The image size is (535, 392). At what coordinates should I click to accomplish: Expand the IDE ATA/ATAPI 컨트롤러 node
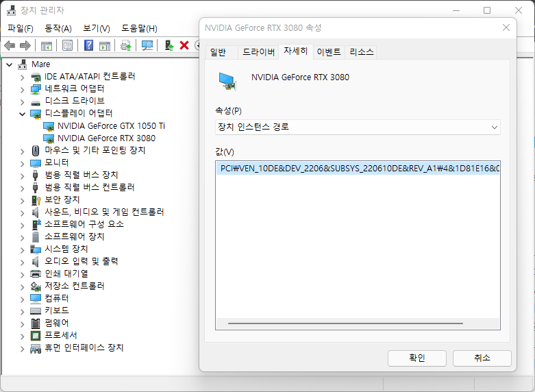[x=22, y=77]
